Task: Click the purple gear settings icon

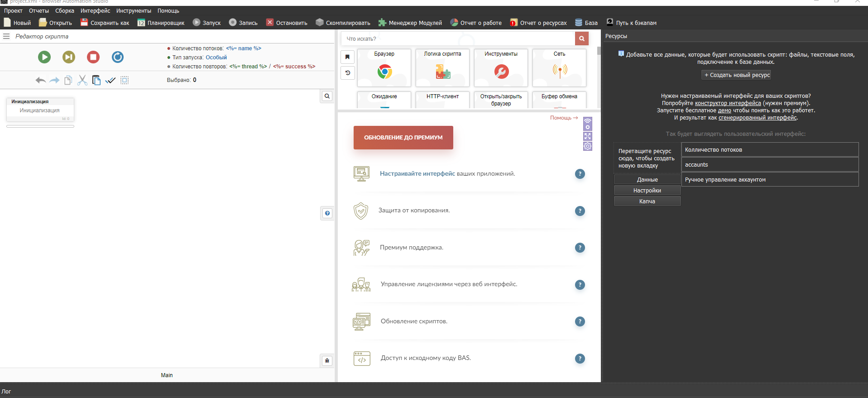Action: (x=587, y=146)
